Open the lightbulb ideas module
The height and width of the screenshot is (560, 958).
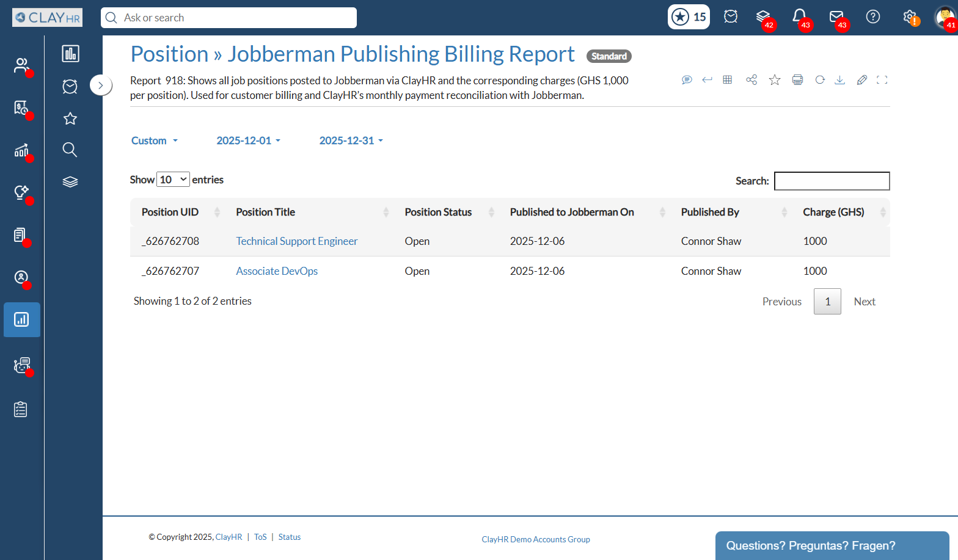pos(21,192)
